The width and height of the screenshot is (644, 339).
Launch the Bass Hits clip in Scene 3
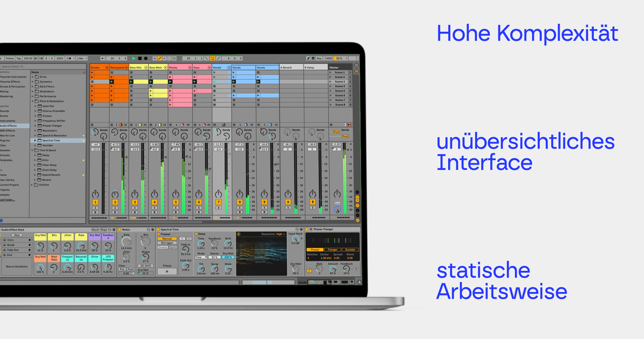tap(131, 82)
